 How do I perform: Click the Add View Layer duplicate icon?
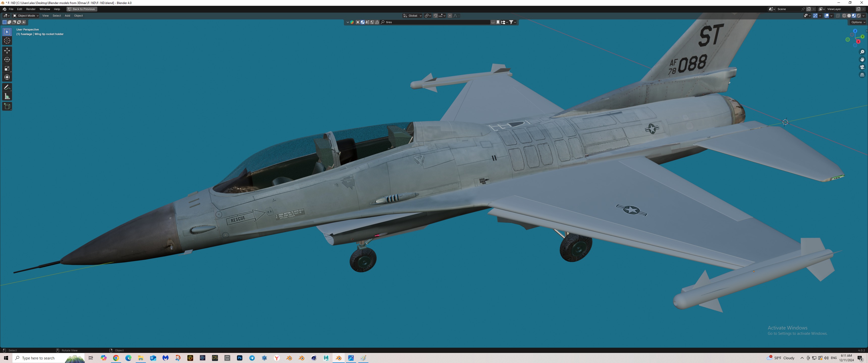[x=858, y=9]
